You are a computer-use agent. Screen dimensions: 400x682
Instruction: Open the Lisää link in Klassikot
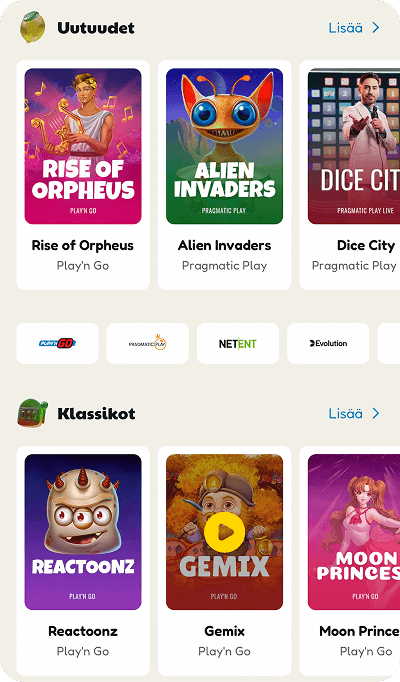[x=346, y=413]
